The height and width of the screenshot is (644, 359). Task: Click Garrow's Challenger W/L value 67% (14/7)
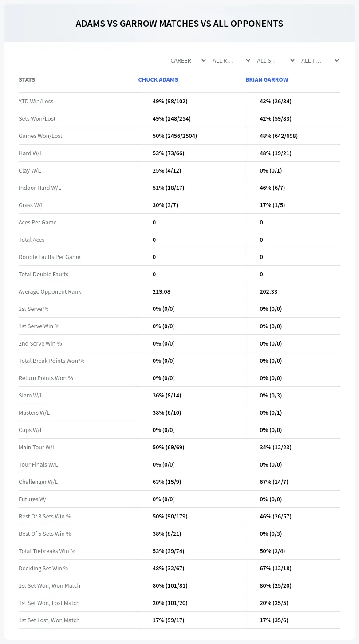[274, 482]
